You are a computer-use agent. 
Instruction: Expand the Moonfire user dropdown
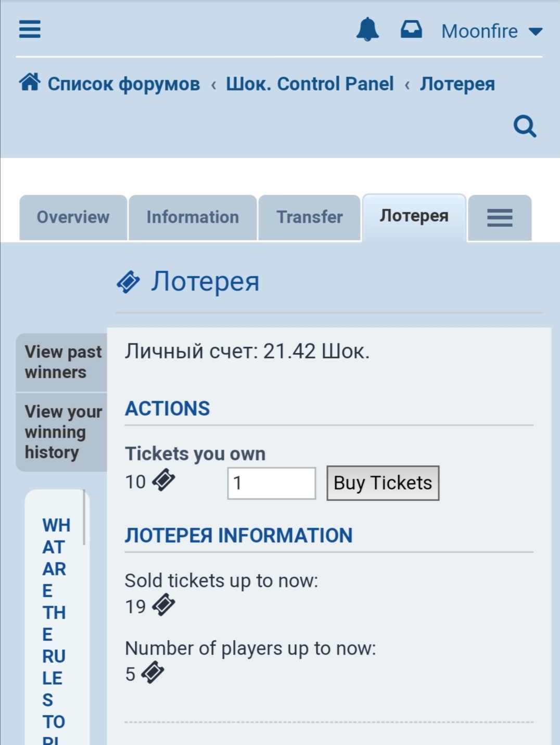491,31
